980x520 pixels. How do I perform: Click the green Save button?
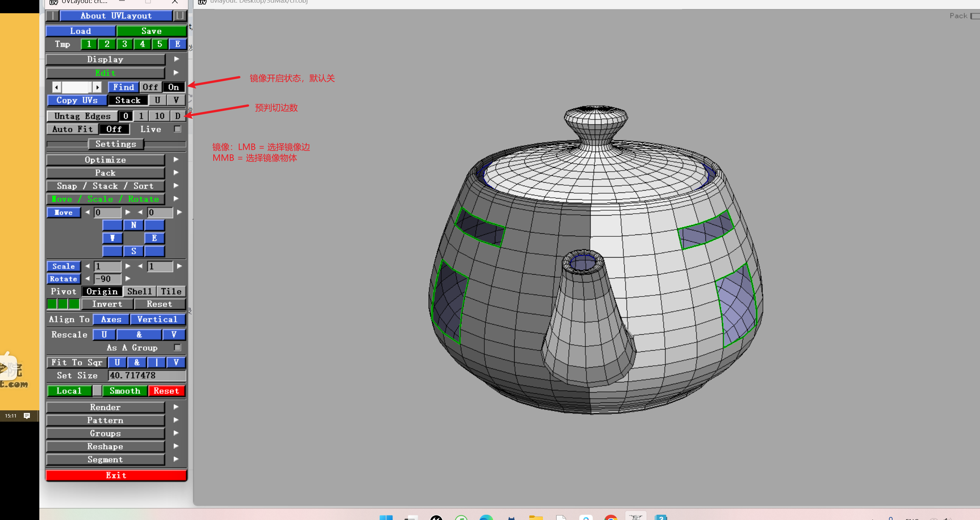(151, 31)
